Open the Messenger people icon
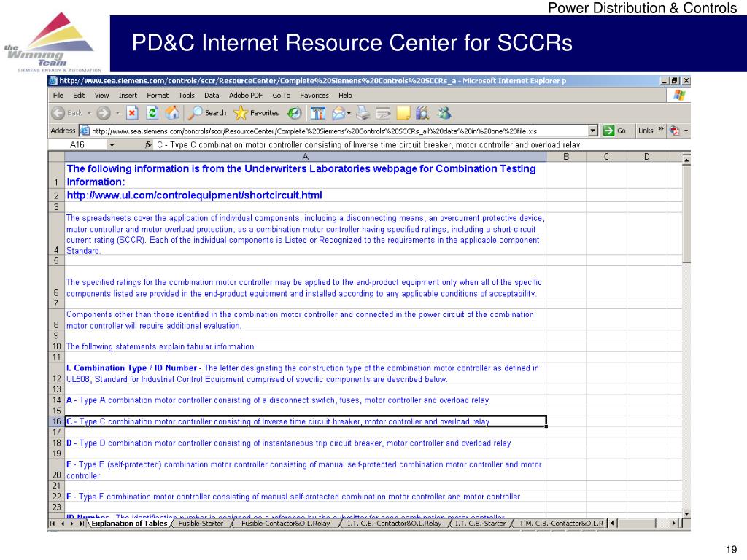747x560 pixels. (444, 113)
